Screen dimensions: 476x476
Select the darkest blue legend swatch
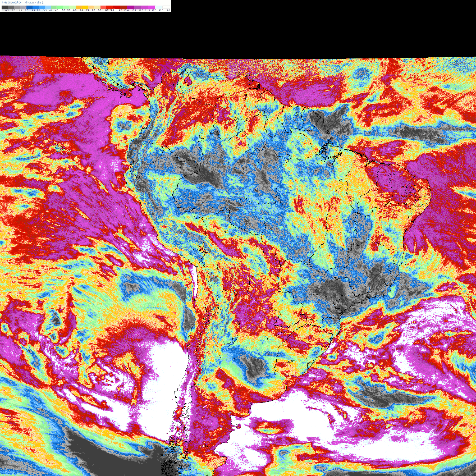click(29, 7)
